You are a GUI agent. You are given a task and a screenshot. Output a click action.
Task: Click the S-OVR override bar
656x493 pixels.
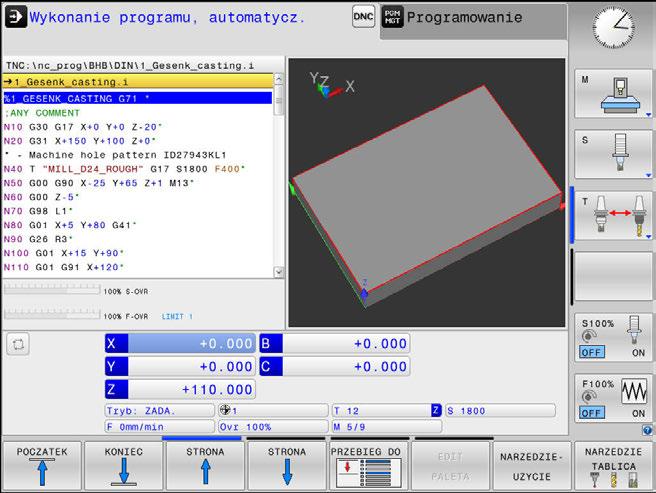pyautogui.click(x=52, y=289)
